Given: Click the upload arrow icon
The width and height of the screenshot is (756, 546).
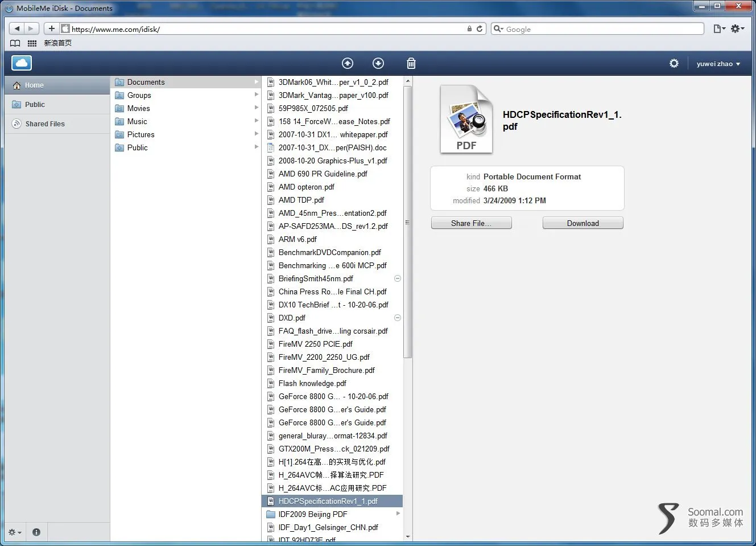Looking at the screenshot, I should click(x=348, y=63).
